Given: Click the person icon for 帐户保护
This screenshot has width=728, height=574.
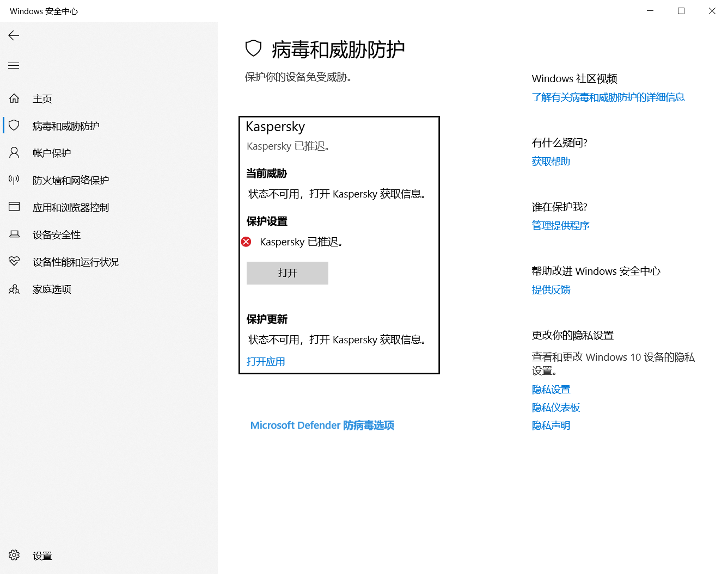Looking at the screenshot, I should click(14, 153).
